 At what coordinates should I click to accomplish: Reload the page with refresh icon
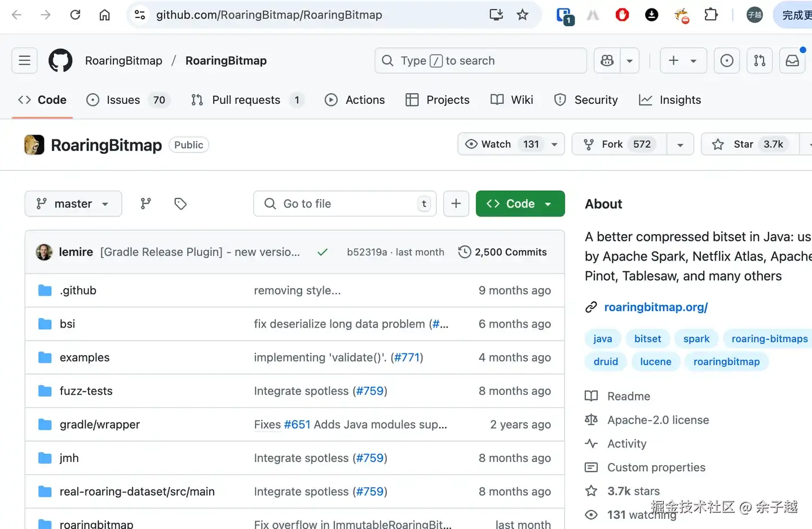tap(75, 15)
